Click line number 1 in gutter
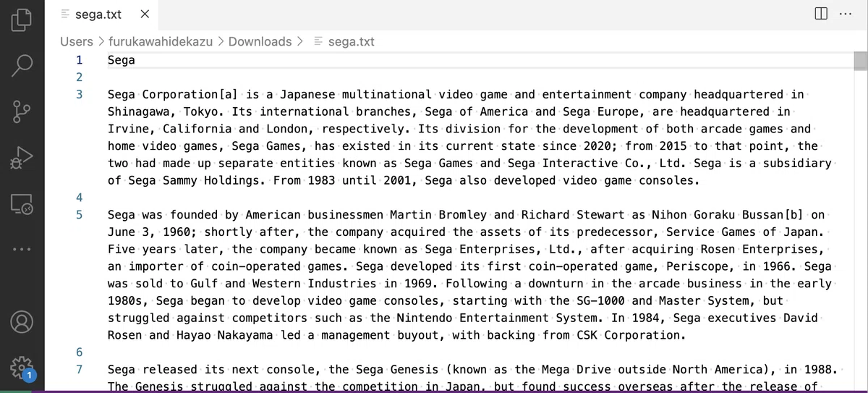Screen dimensions: 868x393 click(x=79, y=60)
